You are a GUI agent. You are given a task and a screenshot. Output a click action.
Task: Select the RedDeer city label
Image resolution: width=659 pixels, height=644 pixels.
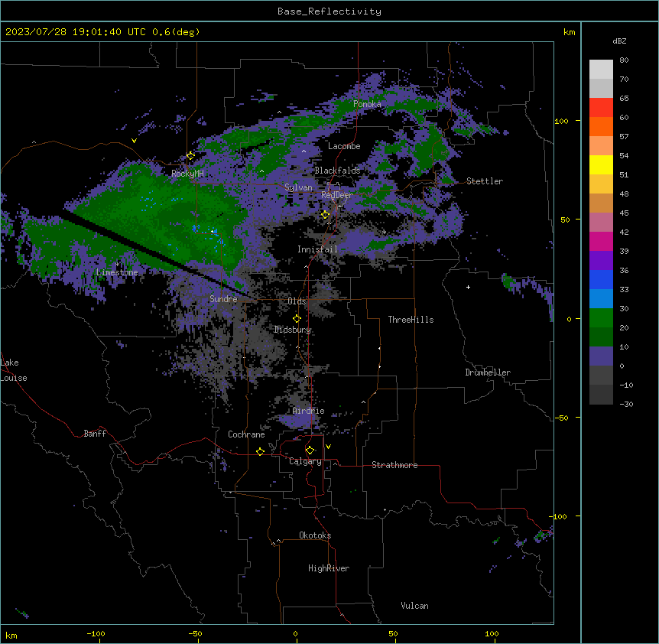click(x=336, y=195)
